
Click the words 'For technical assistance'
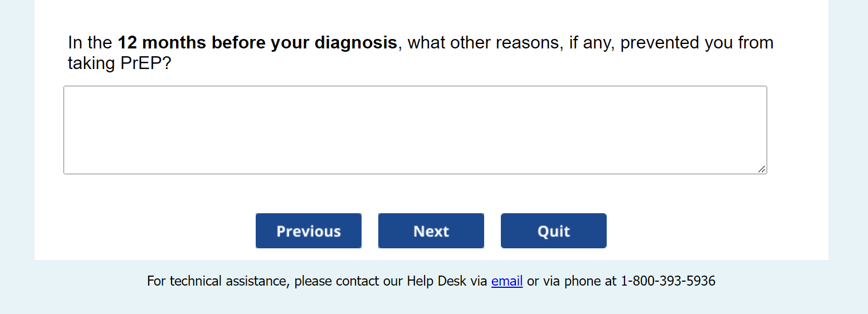pos(217,281)
